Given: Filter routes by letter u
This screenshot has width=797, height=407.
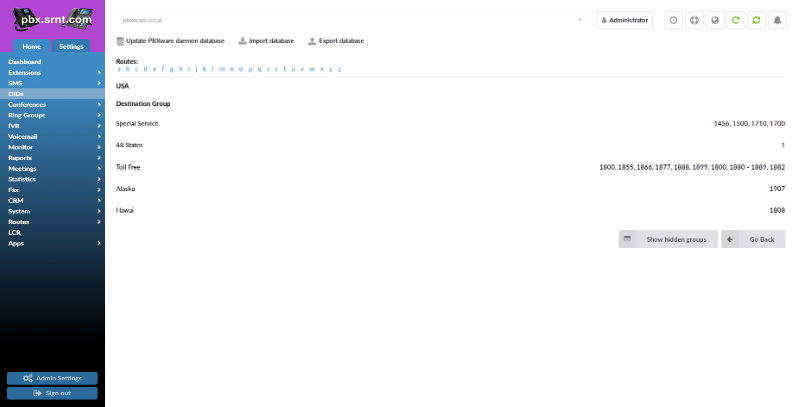Looking at the screenshot, I should 293,69.
